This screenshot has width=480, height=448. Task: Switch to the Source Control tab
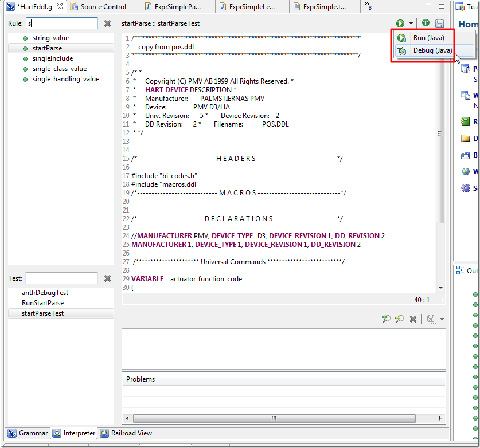(103, 6)
